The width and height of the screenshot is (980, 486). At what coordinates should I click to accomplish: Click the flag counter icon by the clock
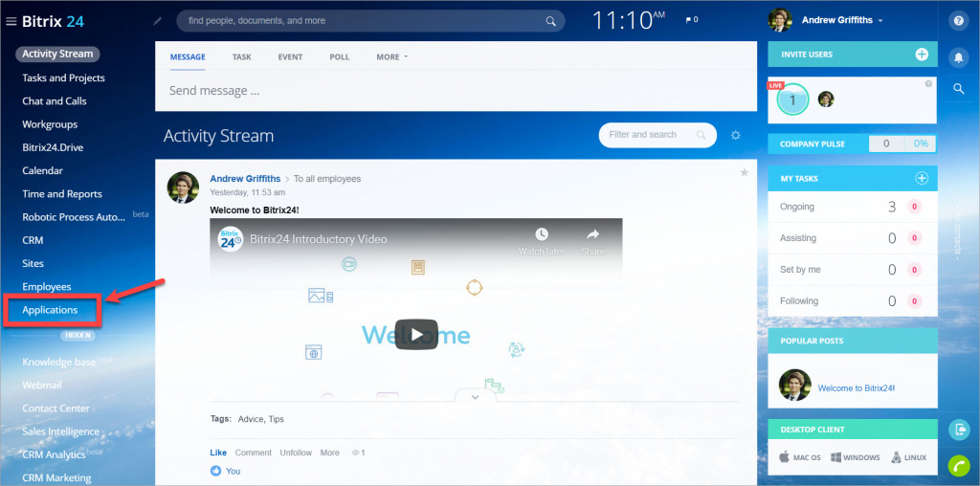(x=691, y=20)
